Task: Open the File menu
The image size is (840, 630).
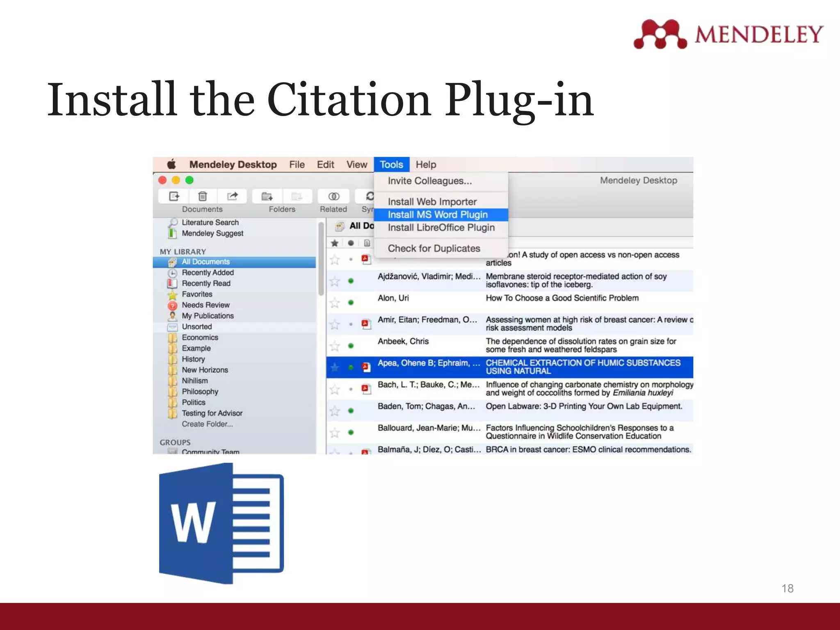Action: (297, 164)
